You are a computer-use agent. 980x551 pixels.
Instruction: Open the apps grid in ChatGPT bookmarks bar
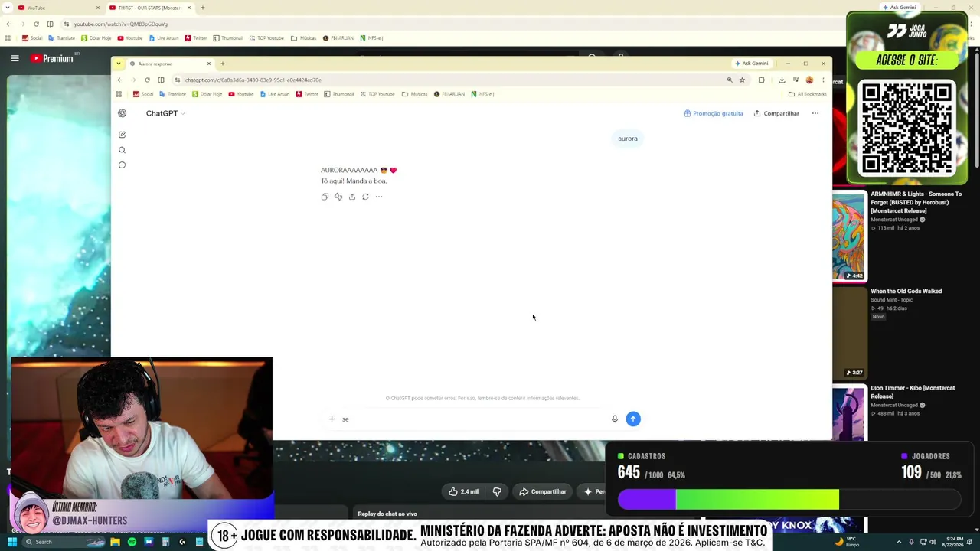[119, 94]
